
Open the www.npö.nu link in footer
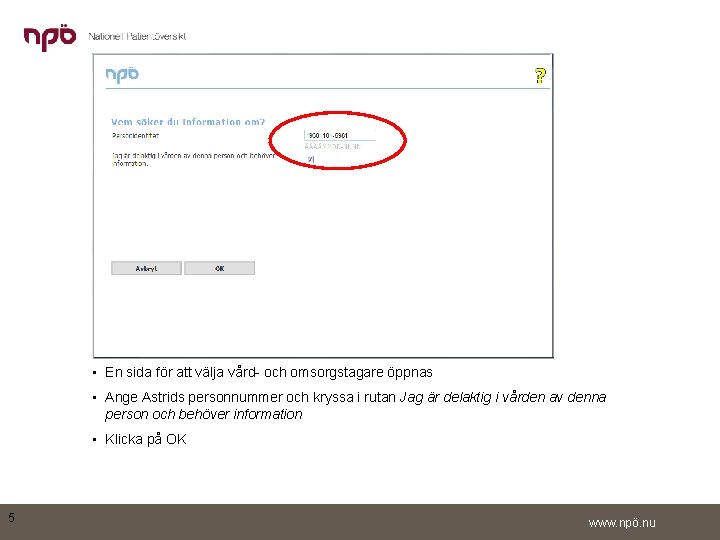[622, 523]
